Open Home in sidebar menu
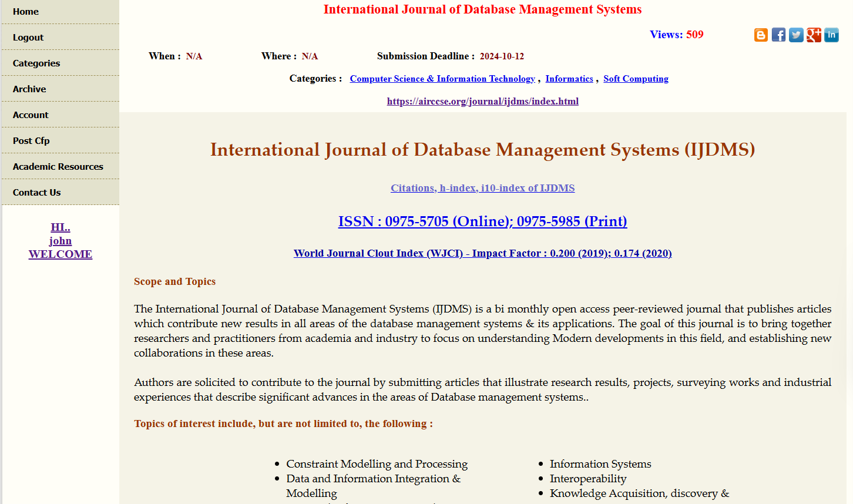 click(60, 12)
